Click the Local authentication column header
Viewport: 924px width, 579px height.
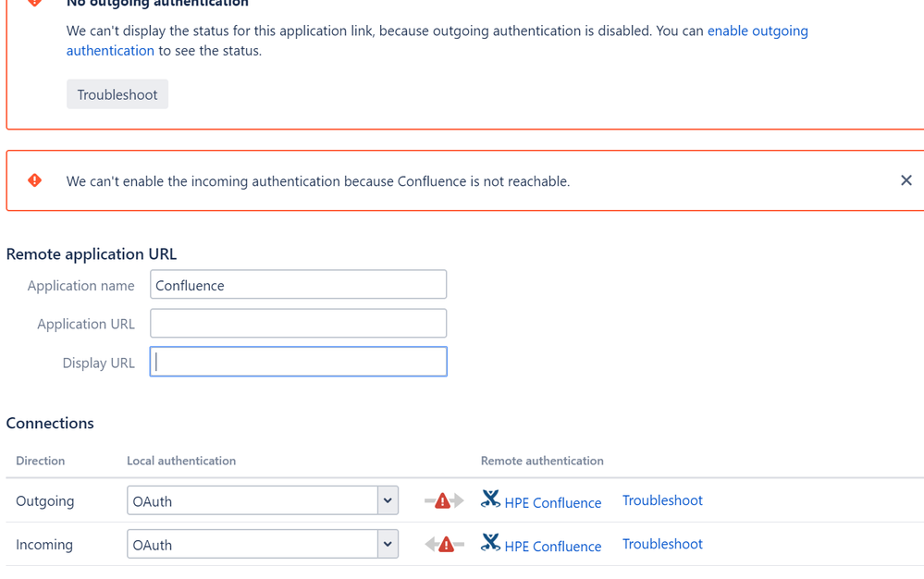pos(181,461)
